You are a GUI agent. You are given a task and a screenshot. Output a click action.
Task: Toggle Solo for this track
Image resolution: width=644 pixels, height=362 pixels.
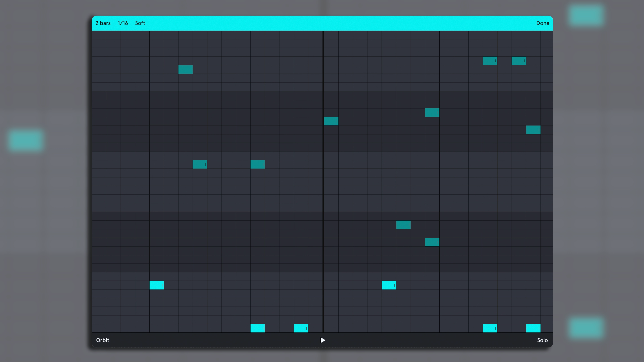pyautogui.click(x=542, y=340)
